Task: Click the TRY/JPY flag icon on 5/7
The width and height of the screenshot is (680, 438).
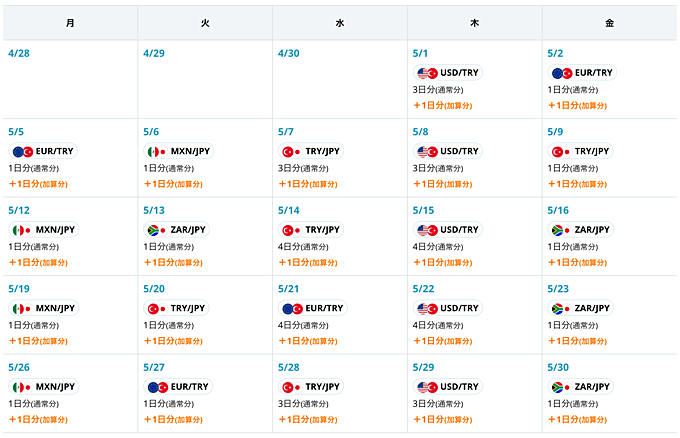Action: click(292, 151)
